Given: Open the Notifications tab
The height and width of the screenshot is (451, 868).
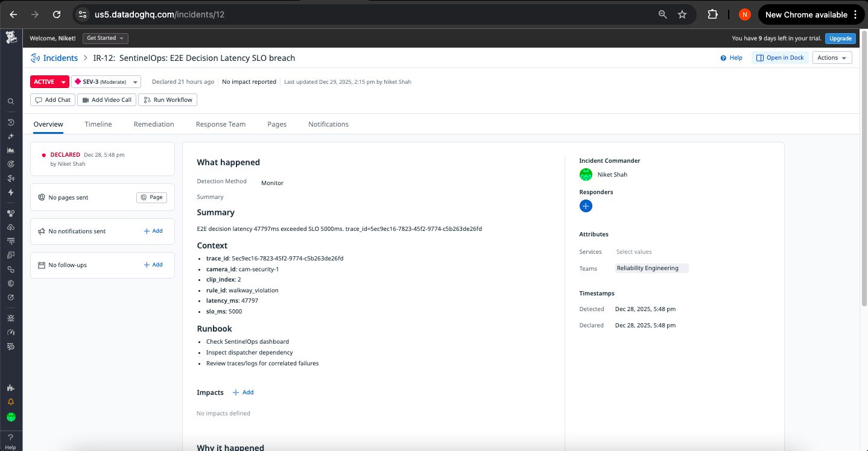Looking at the screenshot, I should click(328, 124).
